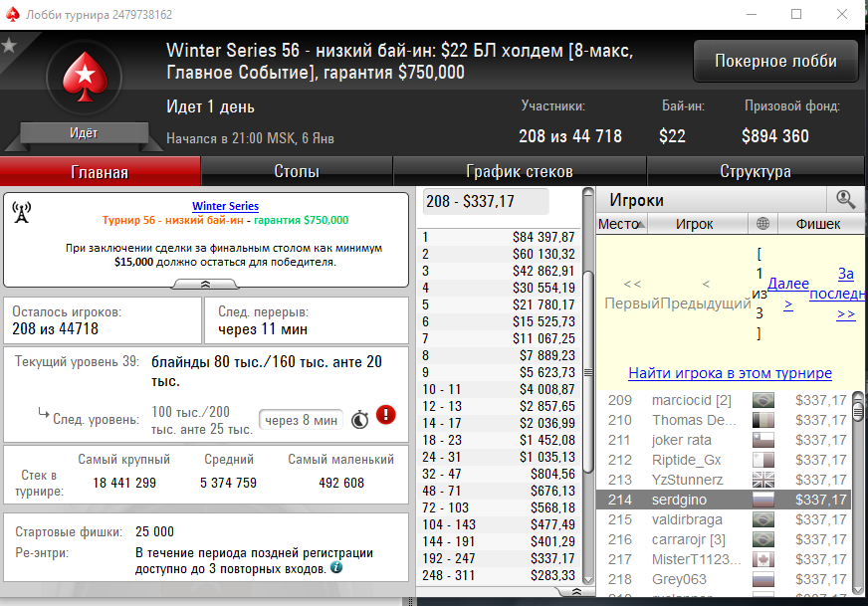The height and width of the screenshot is (606, 868).
Task: Click payout row 10 - 11
Action: point(499,390)
